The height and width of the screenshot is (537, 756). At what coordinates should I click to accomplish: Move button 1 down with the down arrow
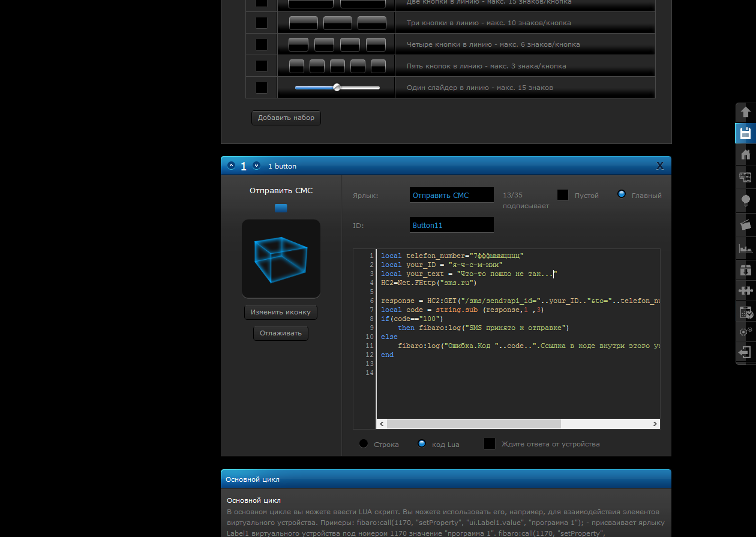pos(256,166)
